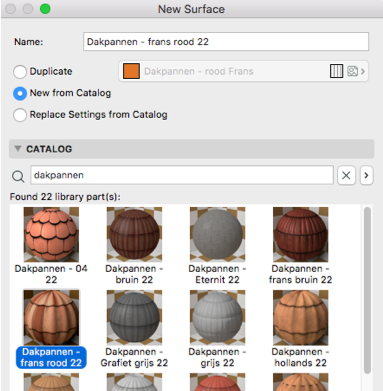Click the 'Dakpannen - bruin 22' label
Viewport: 383px width, 391px height.
click(x=134, y=274)
